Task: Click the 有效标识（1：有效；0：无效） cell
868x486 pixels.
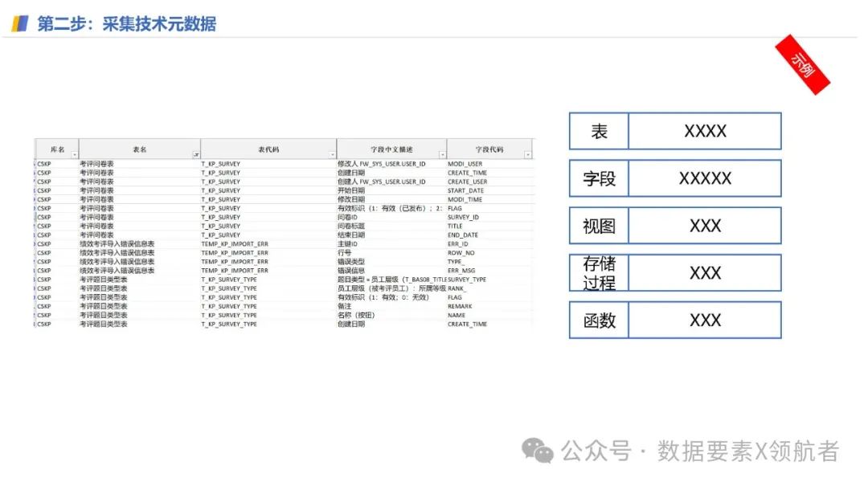Action: (392, 297)
